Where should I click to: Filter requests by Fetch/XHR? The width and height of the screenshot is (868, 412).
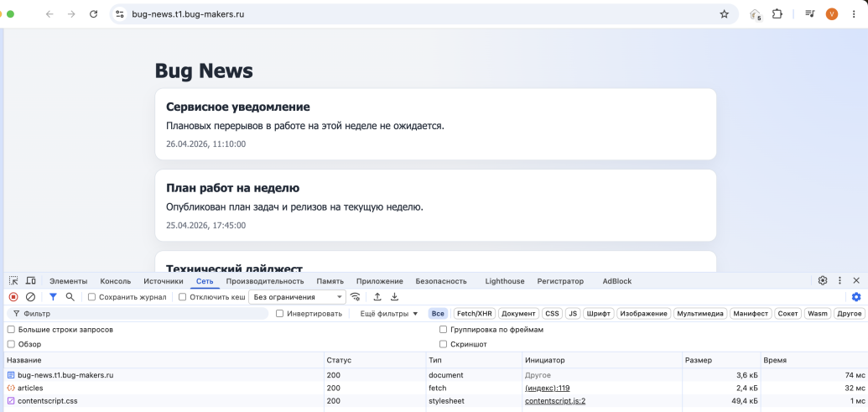475,314
